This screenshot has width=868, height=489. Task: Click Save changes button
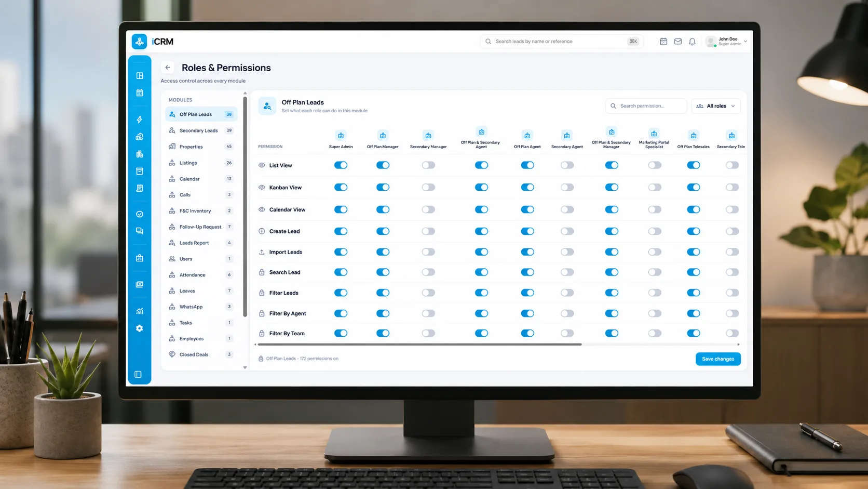pyautogui.click(x=718, y=359)
